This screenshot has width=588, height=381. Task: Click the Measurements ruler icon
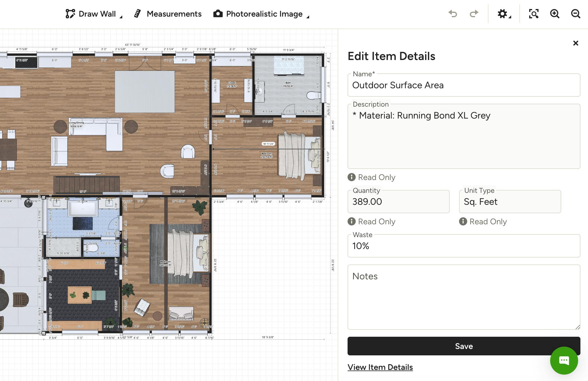[x=137, y=14]
